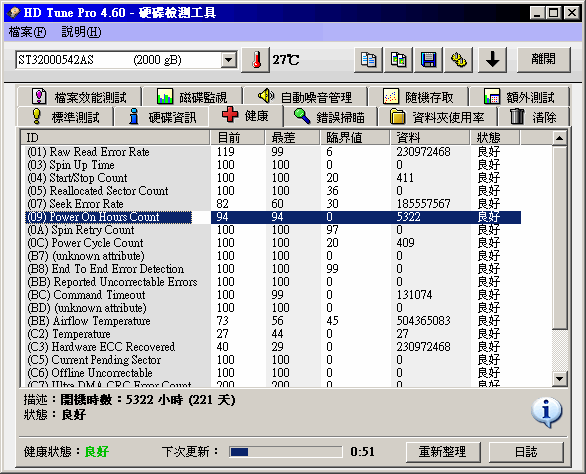Click the 資料 column header
This screenshot has width=586, height=474.
point(430,138)
